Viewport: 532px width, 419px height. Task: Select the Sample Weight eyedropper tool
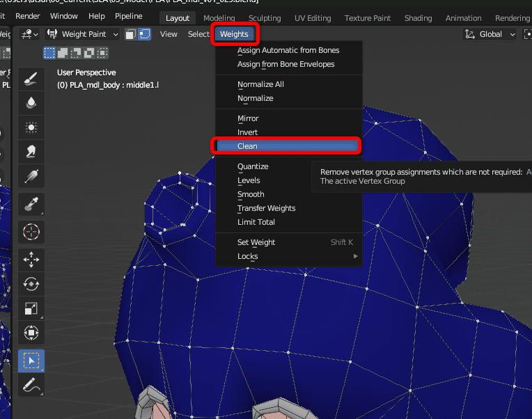tap(31, 204)
